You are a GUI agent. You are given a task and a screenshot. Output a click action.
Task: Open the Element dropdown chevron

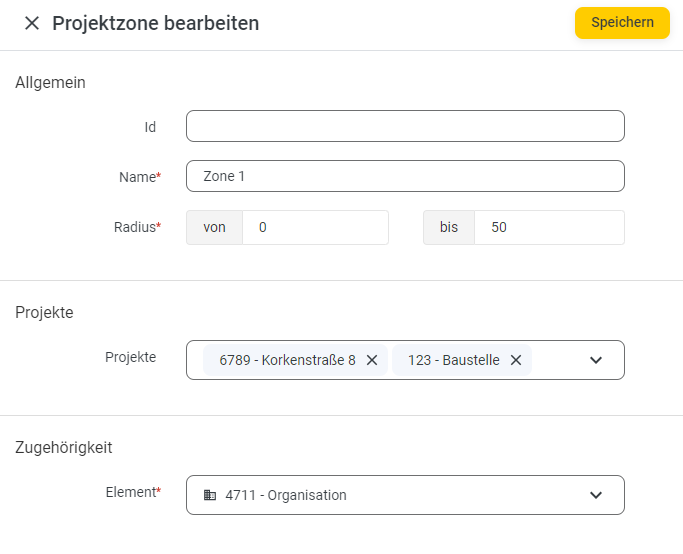596,495
